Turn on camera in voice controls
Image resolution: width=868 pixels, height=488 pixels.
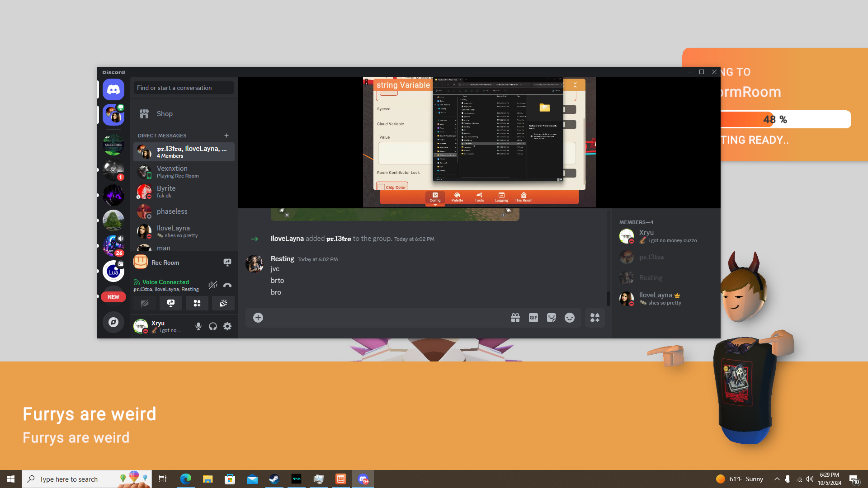coord(145,303)
